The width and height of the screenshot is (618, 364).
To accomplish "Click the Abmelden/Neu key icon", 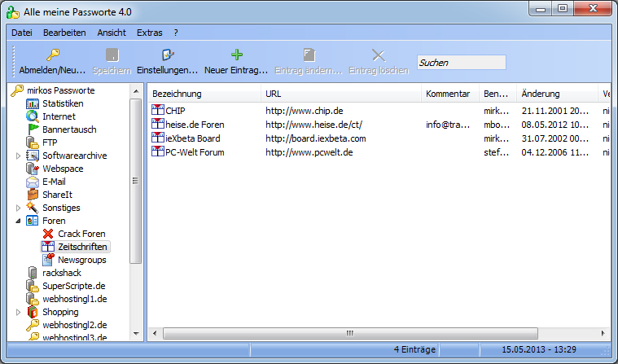I will tap(52, 55).
